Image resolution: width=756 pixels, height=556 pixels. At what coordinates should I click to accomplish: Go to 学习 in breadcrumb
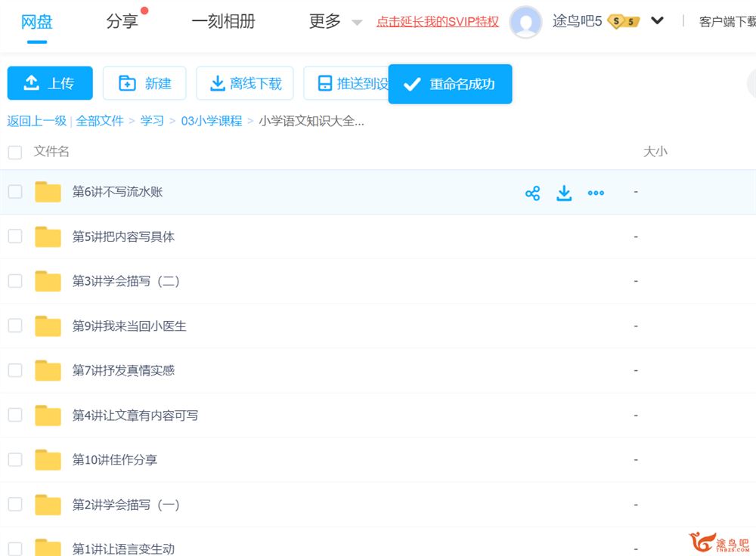click(152, 121)
